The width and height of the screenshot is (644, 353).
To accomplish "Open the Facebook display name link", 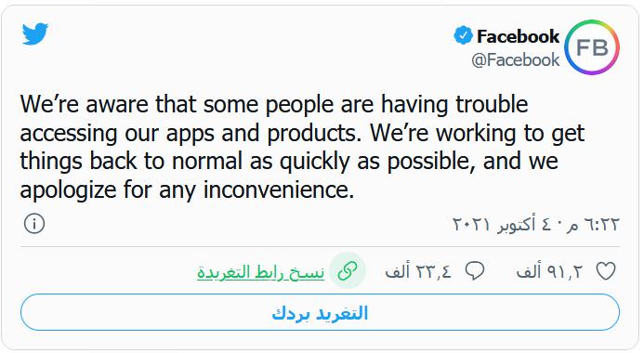I will pyautogui.click(x=518, y=36).
